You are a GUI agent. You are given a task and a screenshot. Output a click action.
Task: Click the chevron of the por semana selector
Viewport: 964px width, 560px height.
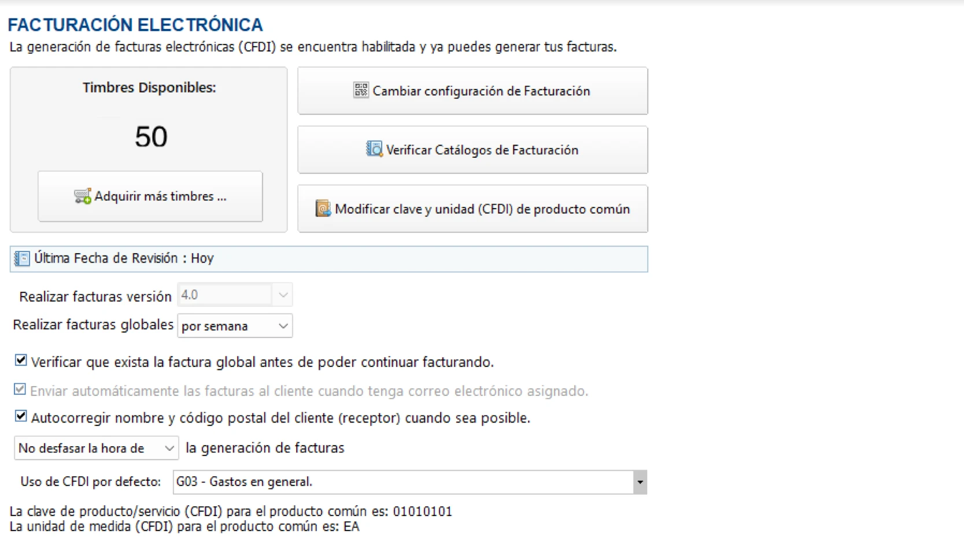point(283,325)
